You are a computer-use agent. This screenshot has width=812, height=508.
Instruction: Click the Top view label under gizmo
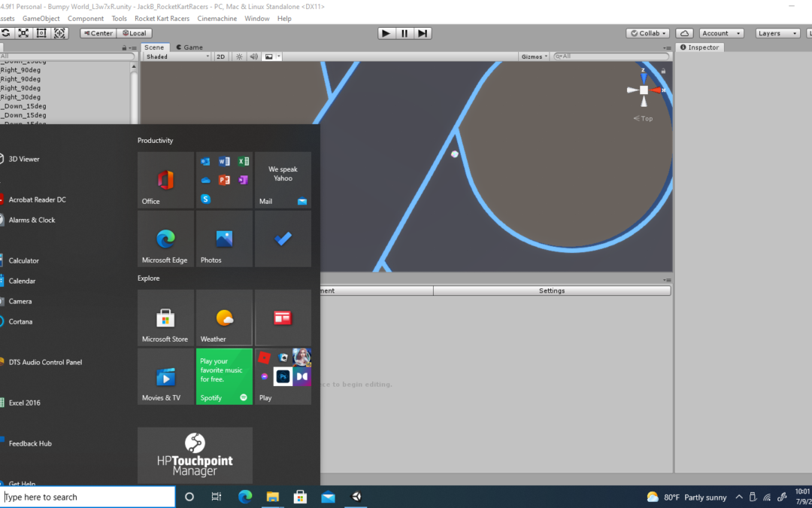643,118
